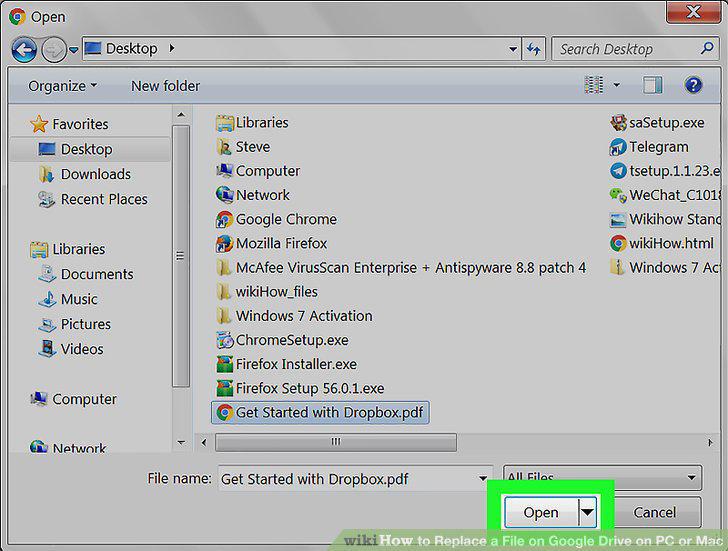The image size is (728, 551).
Task: Click the search magnifier icon
Action: click(x=707, y=48)
